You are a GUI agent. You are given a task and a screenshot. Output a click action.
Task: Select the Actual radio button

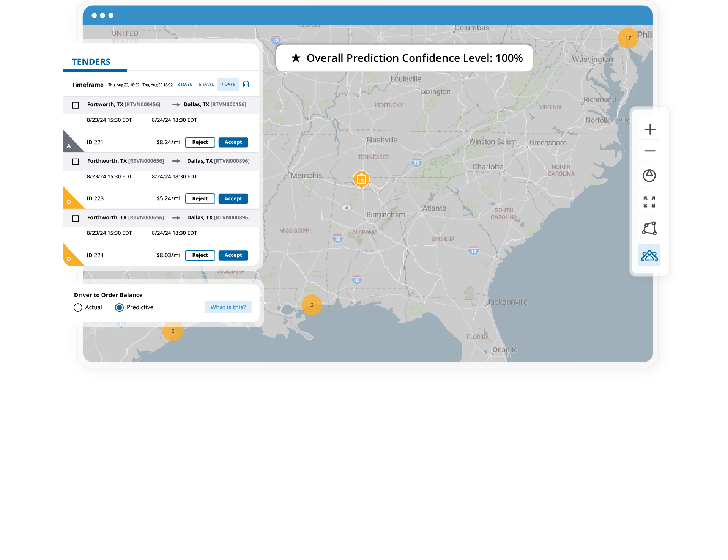click(x=78, y=307)
